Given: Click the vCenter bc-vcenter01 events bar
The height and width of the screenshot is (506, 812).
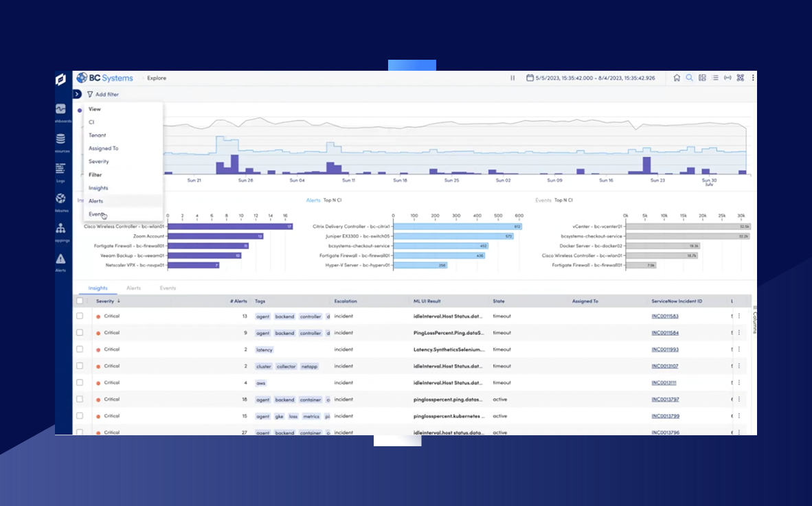Looking at the screenshot, I should tap(688, 227).
